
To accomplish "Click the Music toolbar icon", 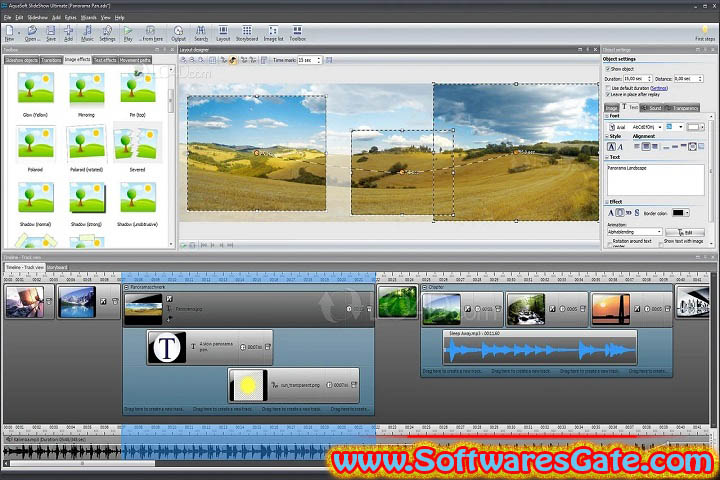I will (x=87, y=34).
